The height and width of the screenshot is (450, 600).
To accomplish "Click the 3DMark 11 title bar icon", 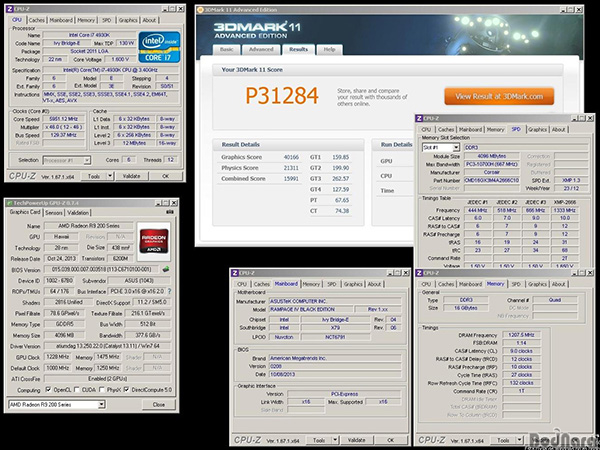I will click(200, 10).
